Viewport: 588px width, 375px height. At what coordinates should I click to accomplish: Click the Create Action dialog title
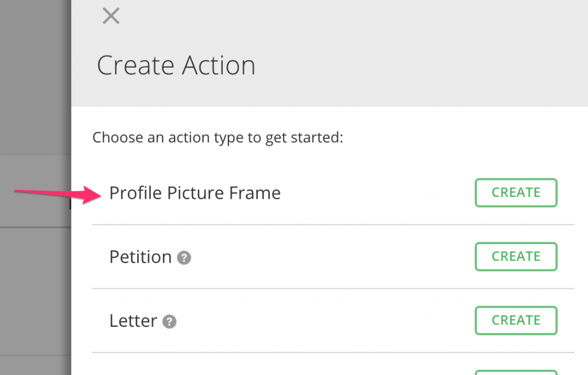(176, 65)
